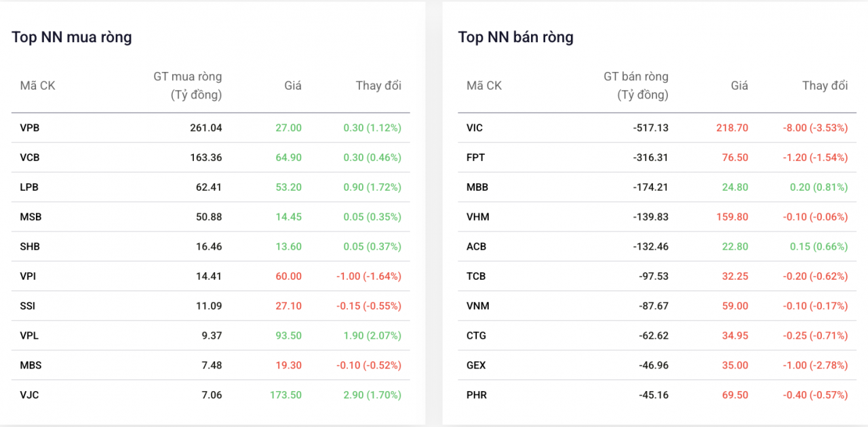
Task: Select FPT net sell value -316.31
Action: (x=651, y=157)
